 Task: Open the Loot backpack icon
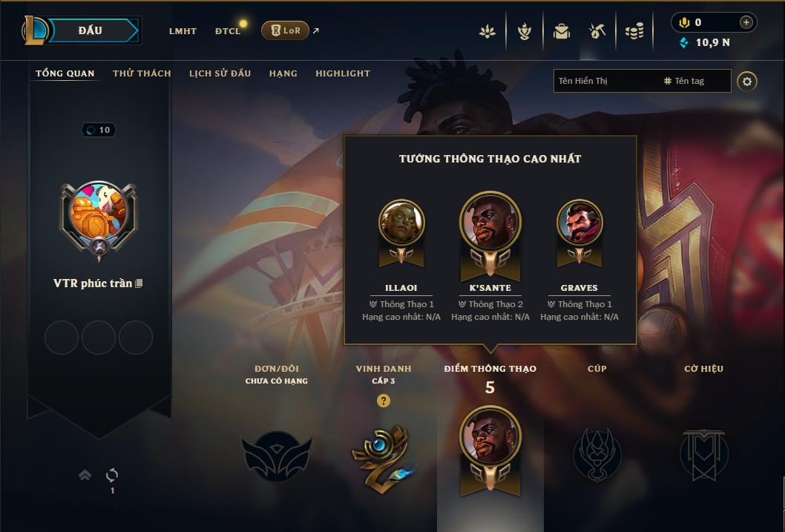coord(561,32)
